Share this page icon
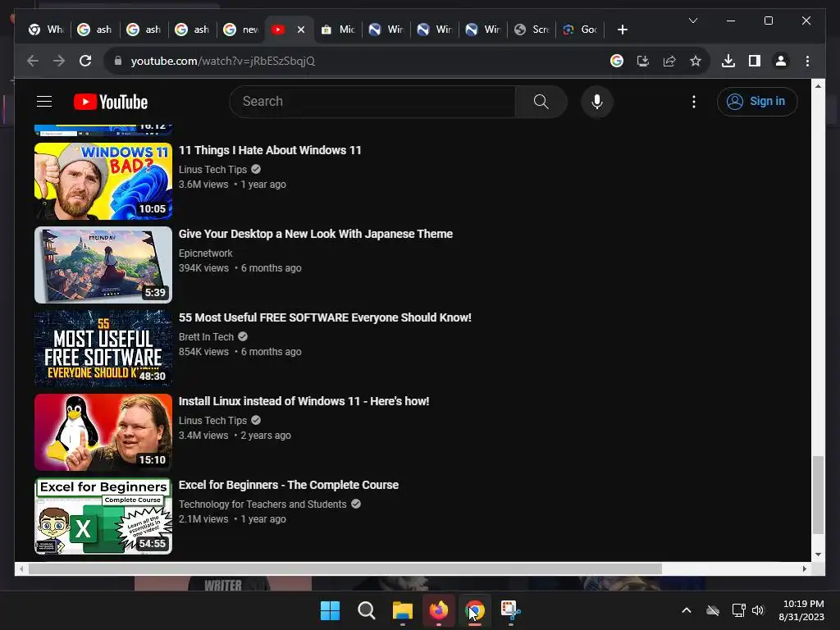The height and width of the screenshot is (630, 840). pos(669,61)
